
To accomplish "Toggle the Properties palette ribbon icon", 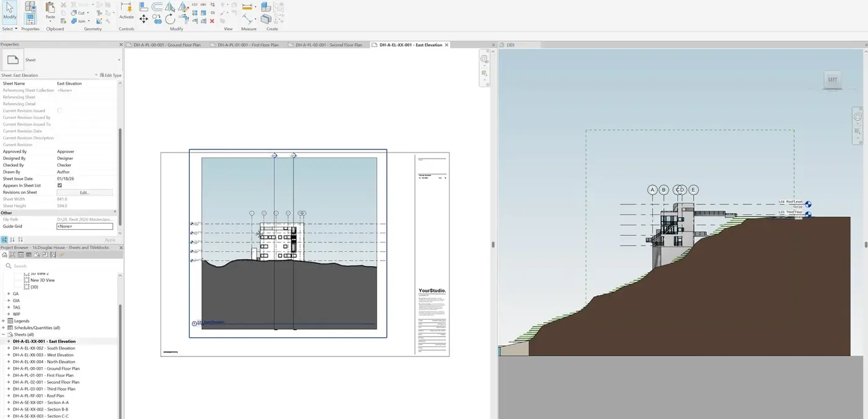I will pos(30,19).
